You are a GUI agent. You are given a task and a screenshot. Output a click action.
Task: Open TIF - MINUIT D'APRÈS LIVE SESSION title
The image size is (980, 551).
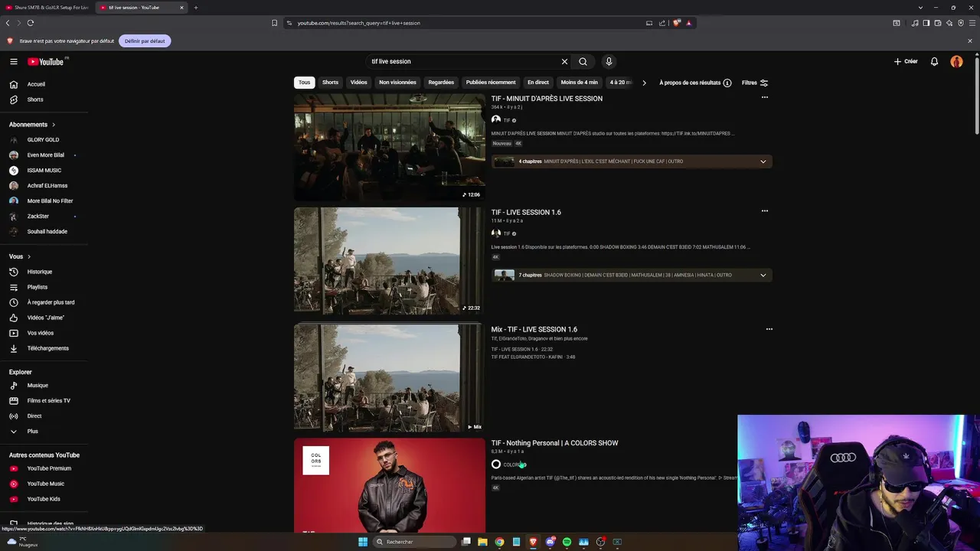(x=547, y=99)
